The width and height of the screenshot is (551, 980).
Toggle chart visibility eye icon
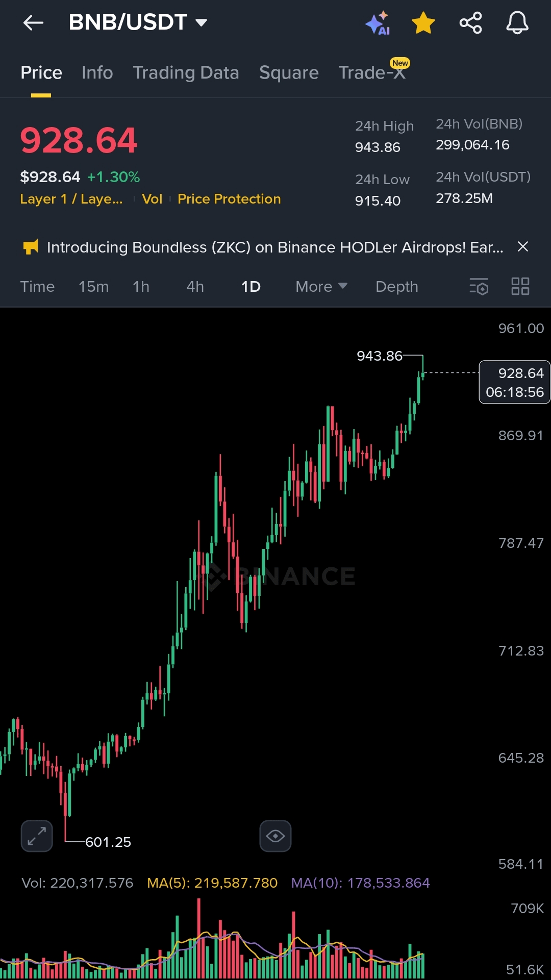click(275, 836)
